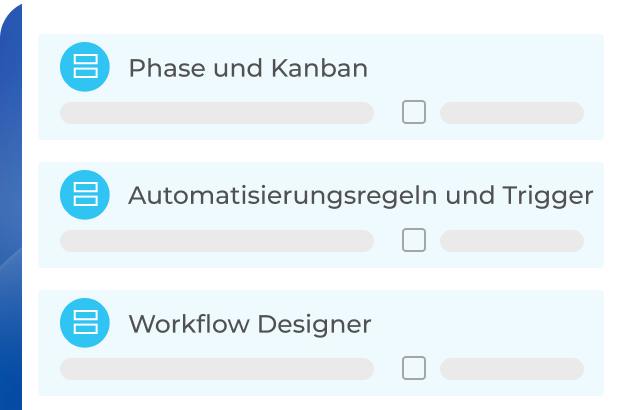The height and width of the screenshot is (410, 620).
Task: Click the short gray bar right of Workflow Designer checkbox
Action: 511,369
